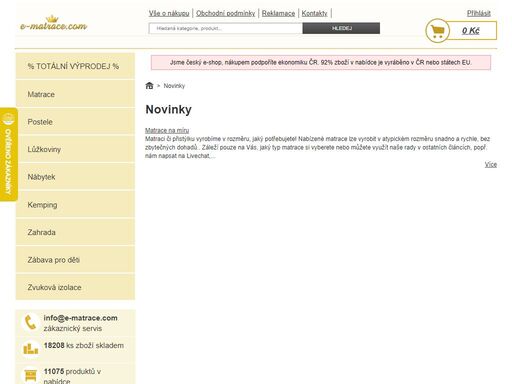Click 'Novinky' page heading
The image size is (512, 384).
pos(168,109)
